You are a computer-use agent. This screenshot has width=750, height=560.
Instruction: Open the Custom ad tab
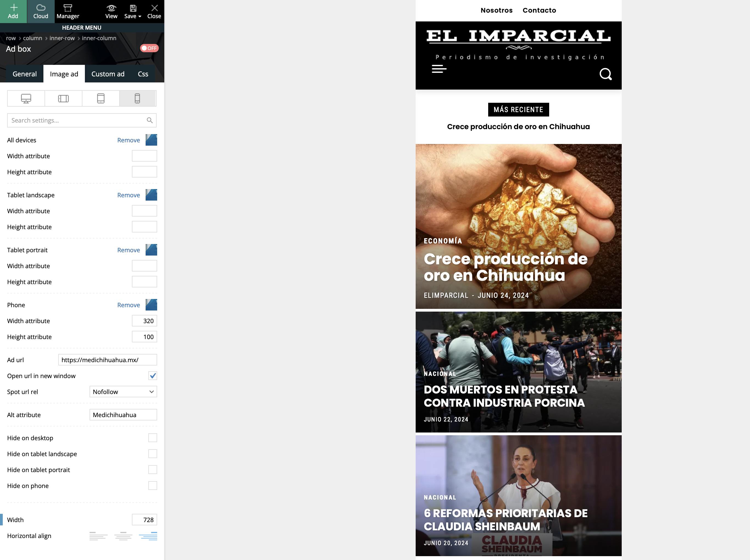108,74
